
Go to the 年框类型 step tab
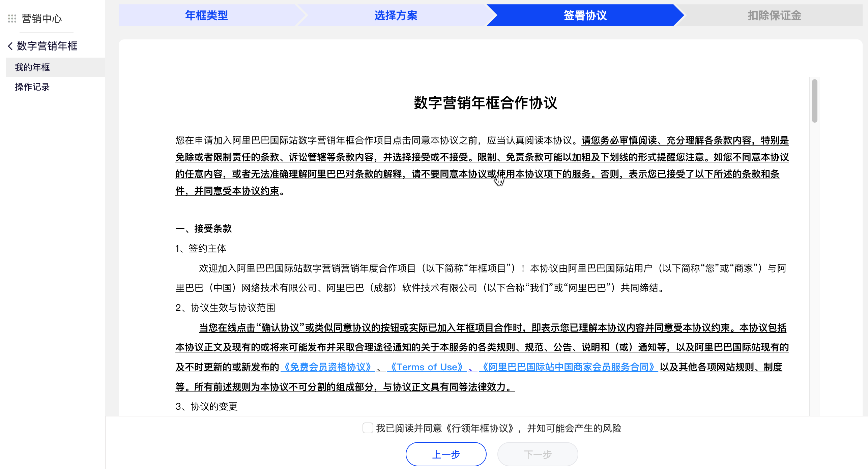[x=207, y=15]
